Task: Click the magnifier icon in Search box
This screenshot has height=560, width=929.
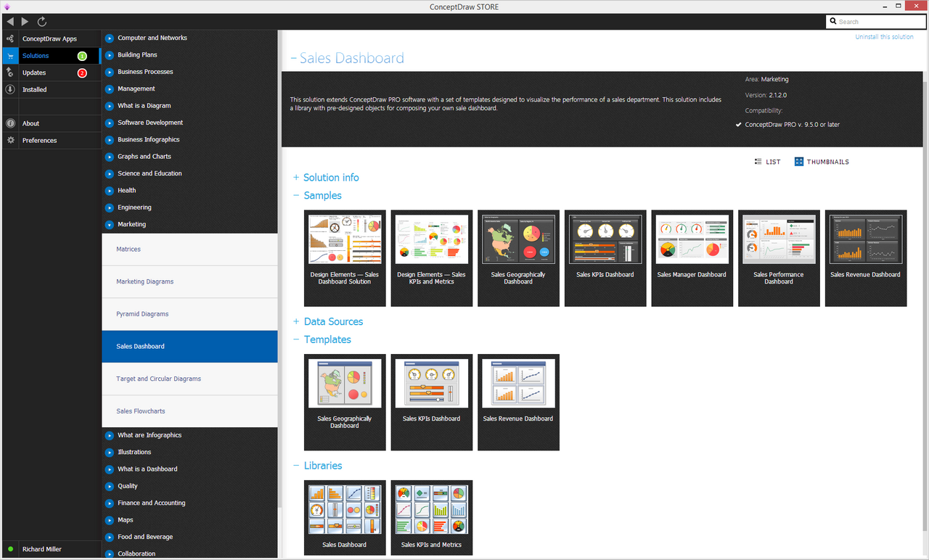Action: click(x=833, y=22)
